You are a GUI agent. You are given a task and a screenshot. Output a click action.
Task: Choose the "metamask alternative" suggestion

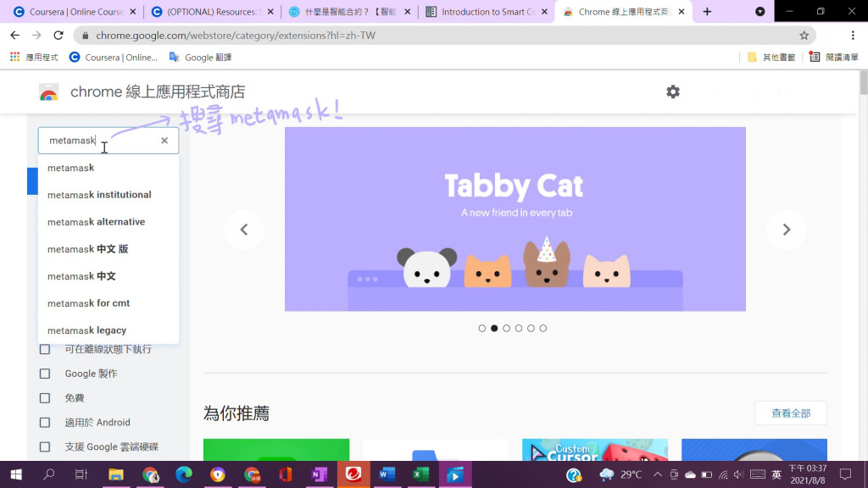(x=108, y=222)
